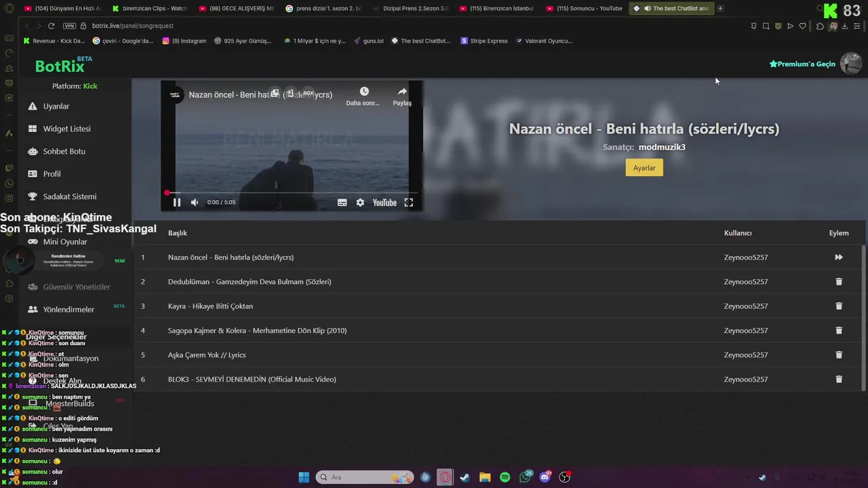Open Sadakat Sistemi from the sidebar
Viewport: 868px width, 488px height.
pos(69,197)
